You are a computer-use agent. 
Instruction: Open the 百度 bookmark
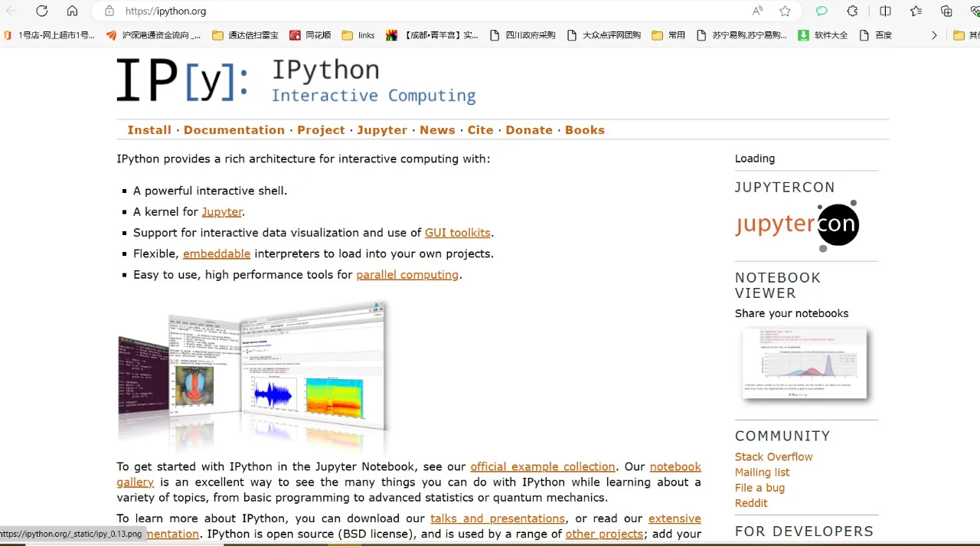876,35
